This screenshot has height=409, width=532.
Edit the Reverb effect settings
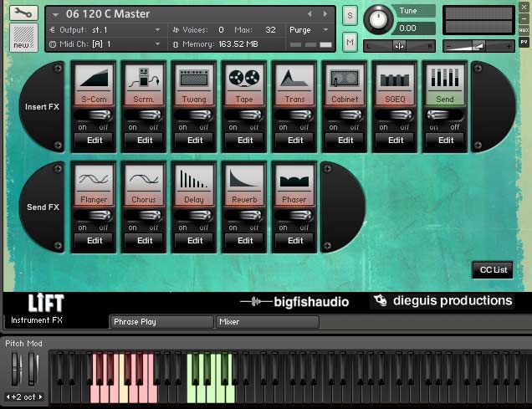click(244, 241)
